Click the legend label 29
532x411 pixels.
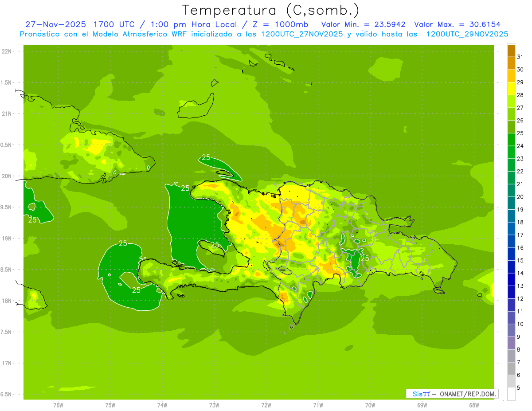(x=520, y=82)
